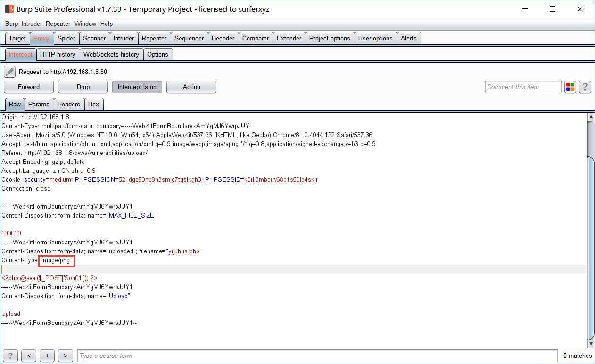Select the Intercept sub-tab
Screen dimensions: 595x364
20,54
